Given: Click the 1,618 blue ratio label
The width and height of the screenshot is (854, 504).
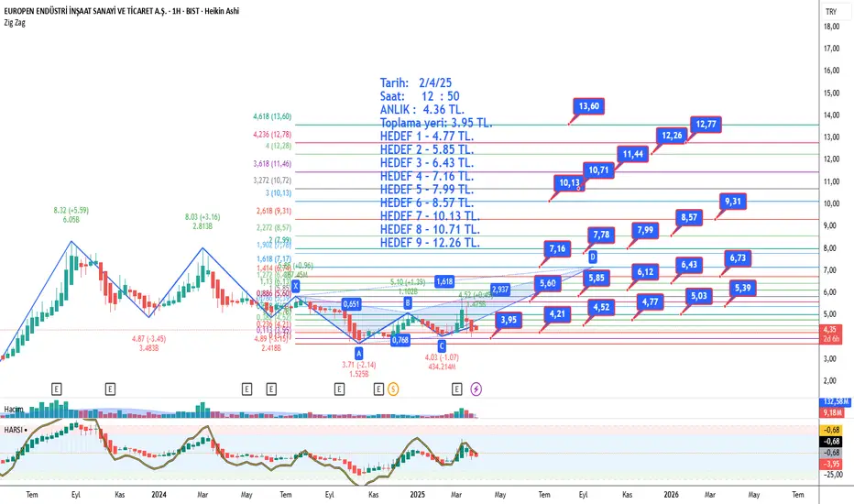Looking at the screenshot, I should tap(444, 281).
